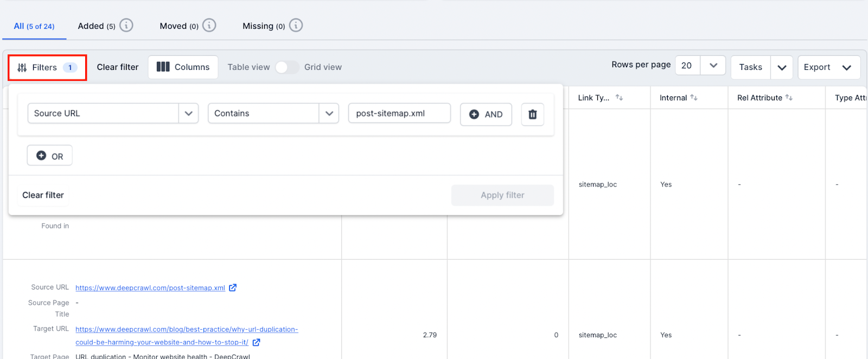Delete the filter row with trash icon

tap(533, 114)
